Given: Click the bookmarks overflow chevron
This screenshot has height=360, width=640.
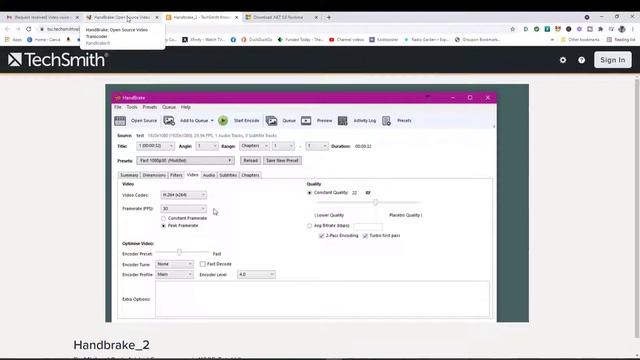Looking at the screenshot, I should (x=552, y=40).
